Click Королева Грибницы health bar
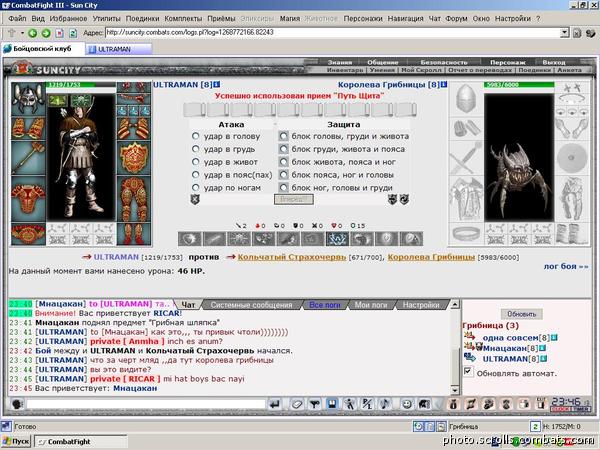The image size is (600, 450). [519, 85]
